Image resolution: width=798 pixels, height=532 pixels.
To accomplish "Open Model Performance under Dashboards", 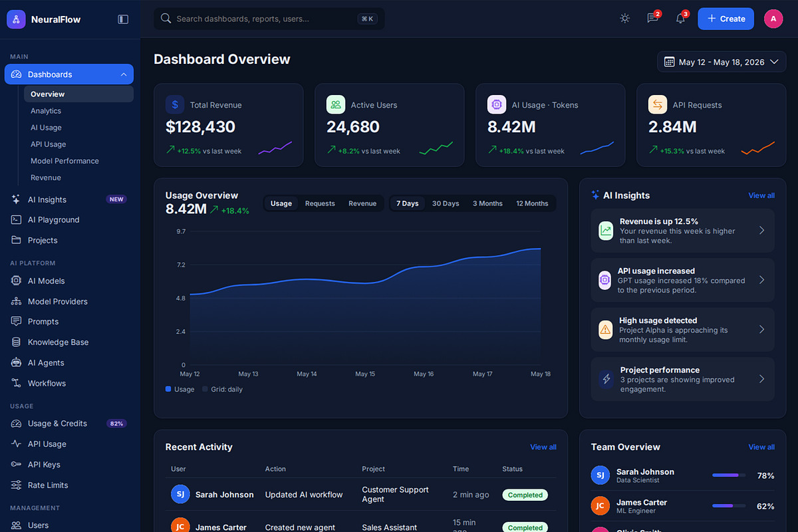I will [x=78, y=161].
